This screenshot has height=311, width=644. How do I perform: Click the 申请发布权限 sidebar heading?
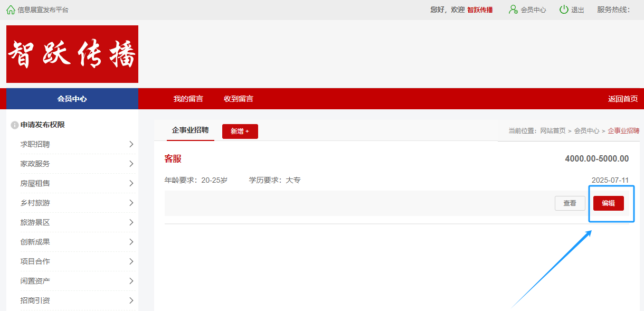pyautogui.click(x=42, y=125)
